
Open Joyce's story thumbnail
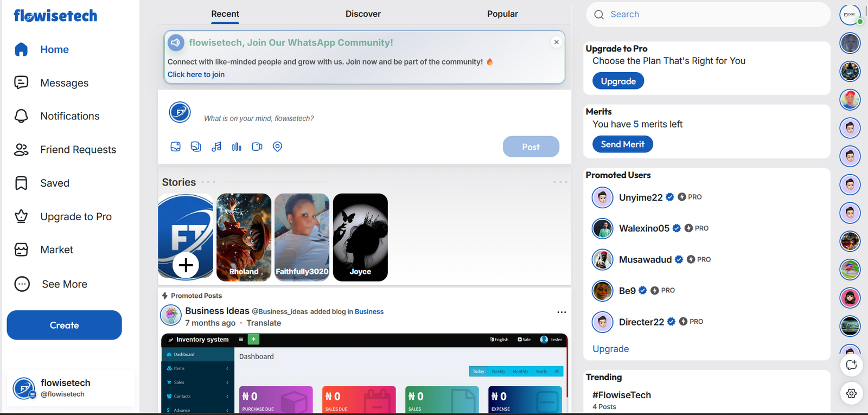pos(360,237)
